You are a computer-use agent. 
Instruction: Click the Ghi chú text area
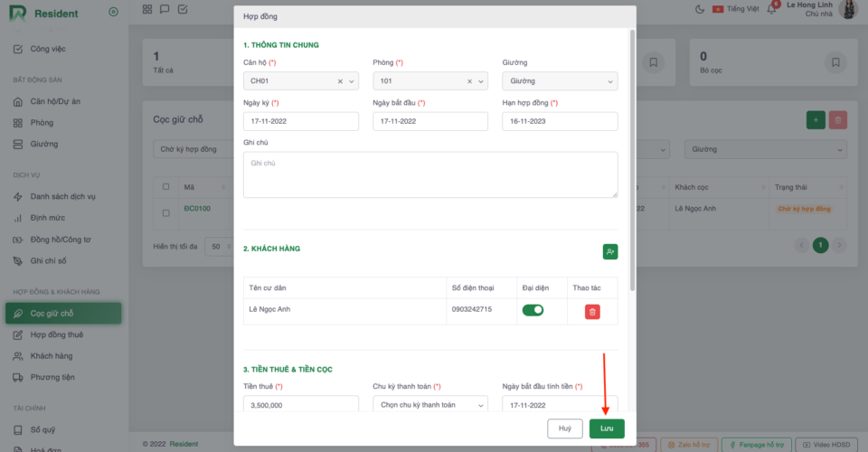[430, 174]
